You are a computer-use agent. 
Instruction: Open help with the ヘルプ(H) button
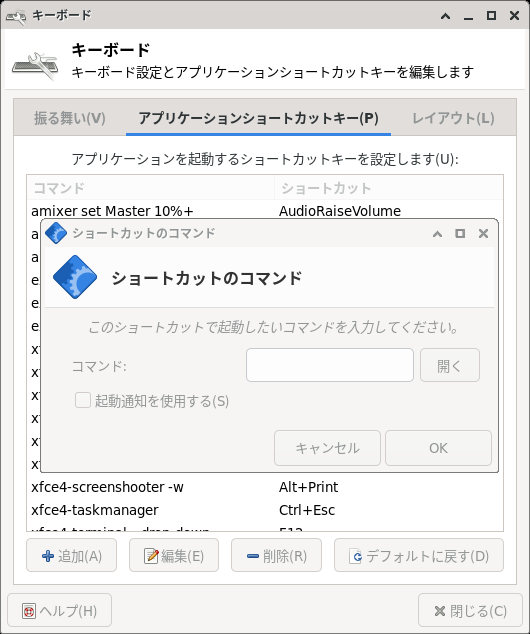tap(59, 610)
